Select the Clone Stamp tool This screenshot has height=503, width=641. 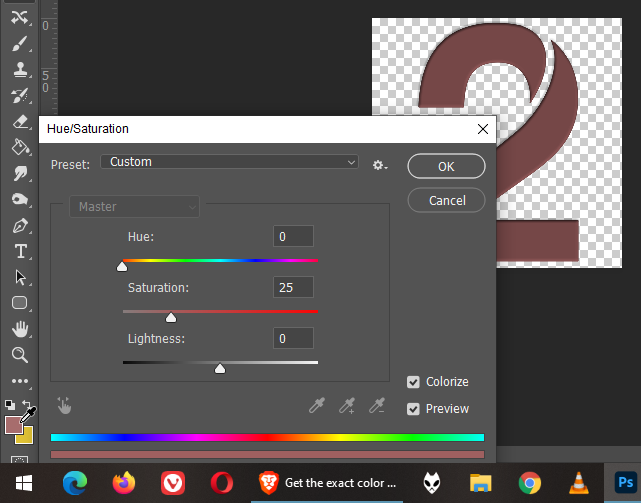pos(20,70)
